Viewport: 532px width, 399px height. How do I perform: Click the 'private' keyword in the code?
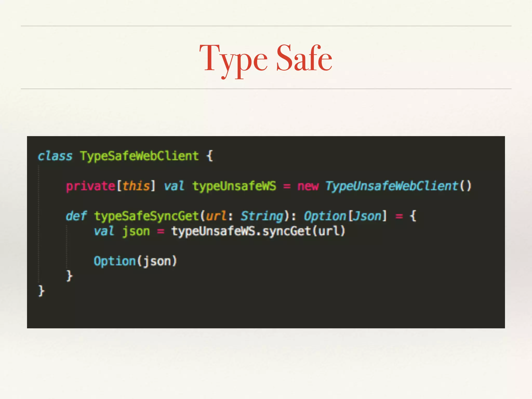point(91,187)
